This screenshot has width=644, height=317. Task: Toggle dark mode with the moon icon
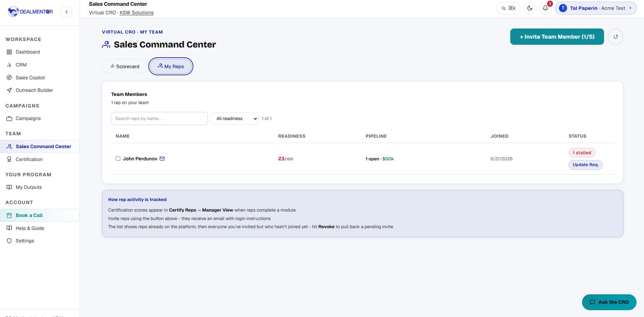point(530,8)
